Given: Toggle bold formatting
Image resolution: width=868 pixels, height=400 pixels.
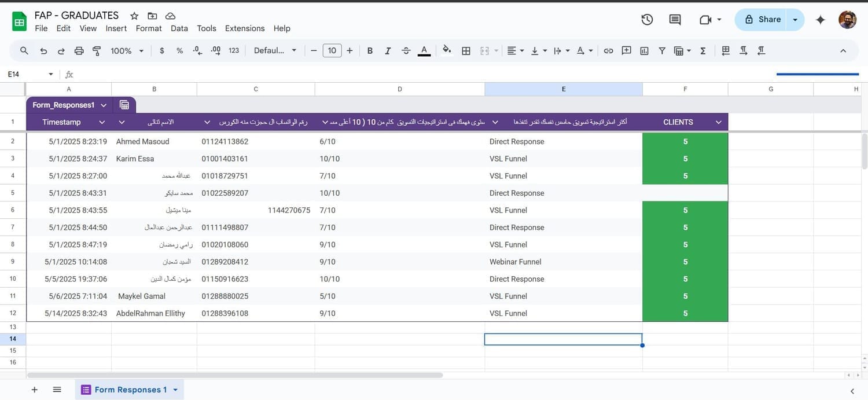Looking at the screenshot, I should (370, 51).
